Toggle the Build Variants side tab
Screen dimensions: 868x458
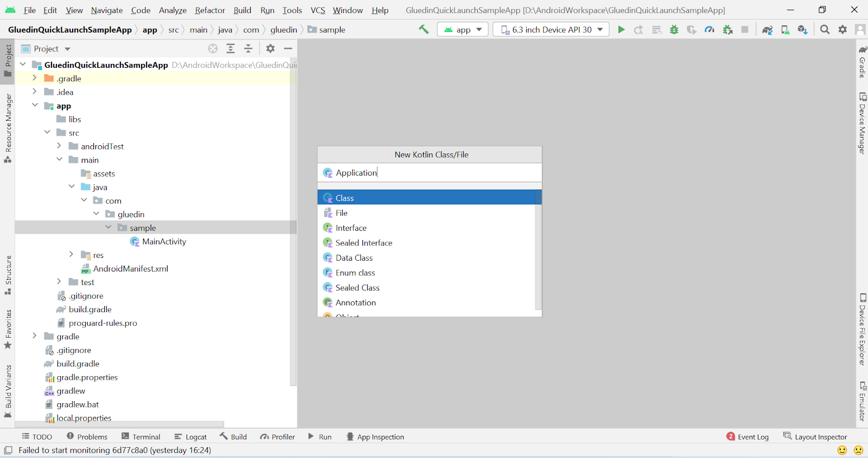(8, 391)
